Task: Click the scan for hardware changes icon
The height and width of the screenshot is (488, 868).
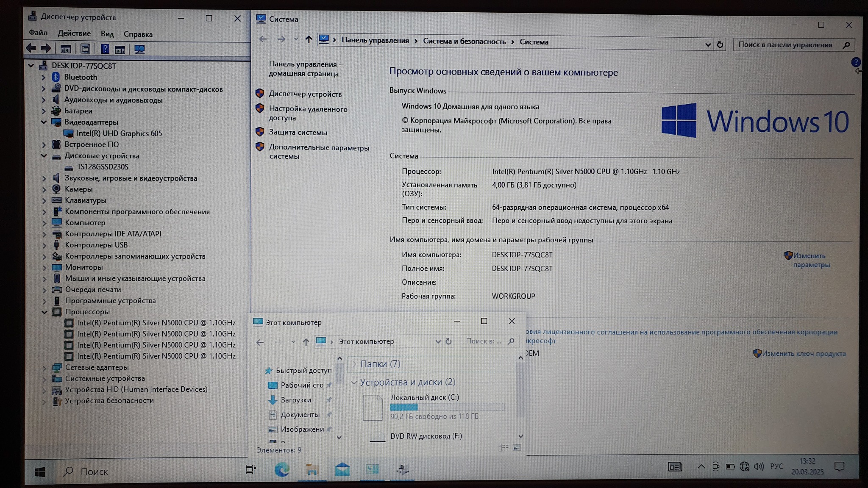Action: pyautogui.click(x=139, y=49)
